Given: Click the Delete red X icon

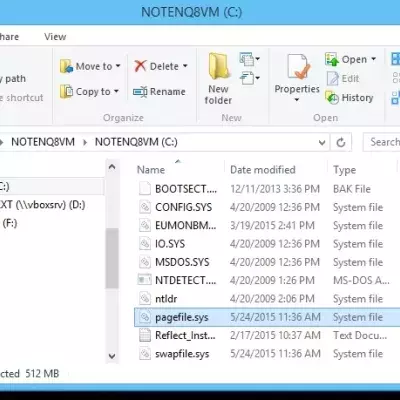Looking at the screenshot, I should click(140, 66).
